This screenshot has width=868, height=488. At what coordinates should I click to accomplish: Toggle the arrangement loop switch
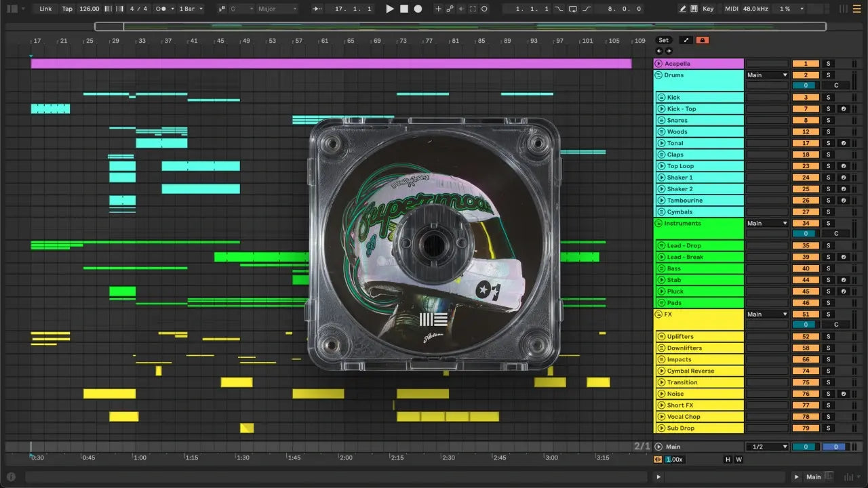pyautogui.click(x=572, y=9)
